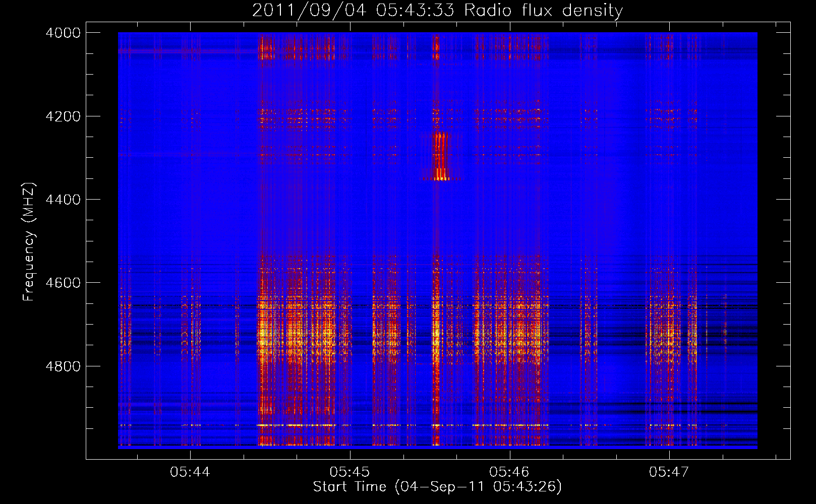
Task: Click the isolated bright burst near 4300 MHz
Action: (440, 156)
